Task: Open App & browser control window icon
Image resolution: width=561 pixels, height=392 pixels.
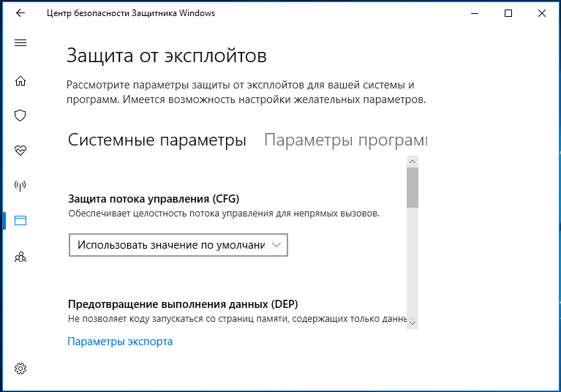Action: pyautogui.click(x=20, y=220)
